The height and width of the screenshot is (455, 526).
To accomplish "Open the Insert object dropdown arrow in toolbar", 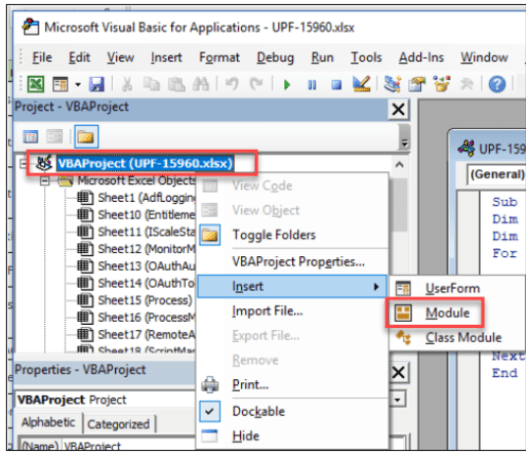I will tap(78, 85).
